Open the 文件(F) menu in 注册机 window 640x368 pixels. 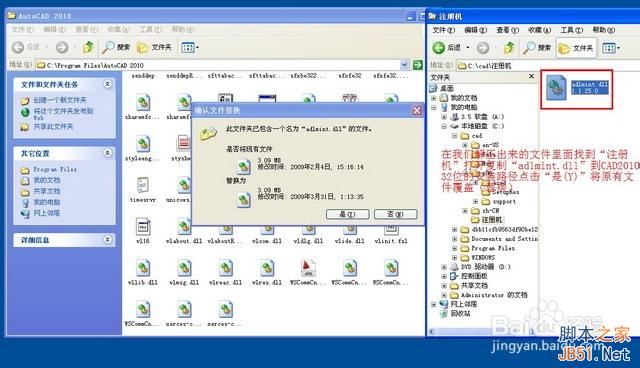(x=443, y=30)
